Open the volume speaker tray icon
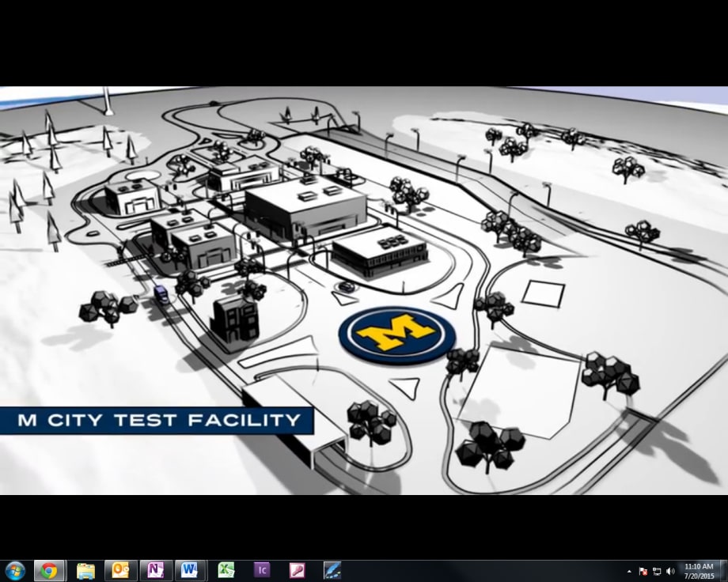Viewport: 728px width, 582px height. point(670,572)
